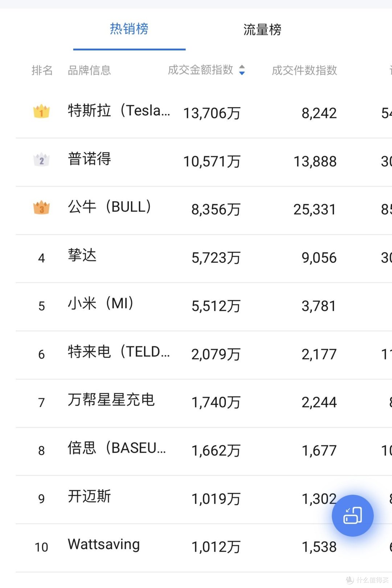Click the gold first-place crown icon
This screenshot has width=392, height=588.
[41, 111]
